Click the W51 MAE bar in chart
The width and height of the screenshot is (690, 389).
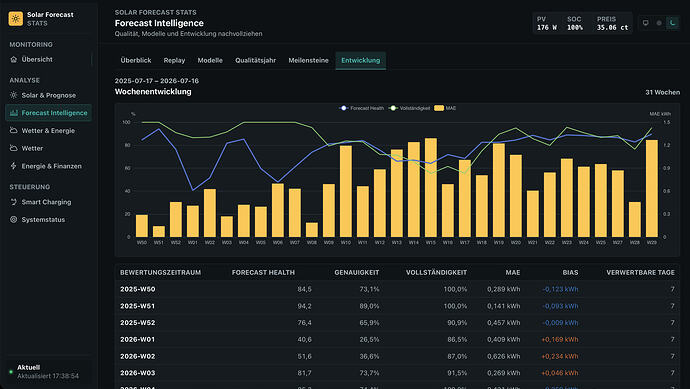(x=159, y=231)
